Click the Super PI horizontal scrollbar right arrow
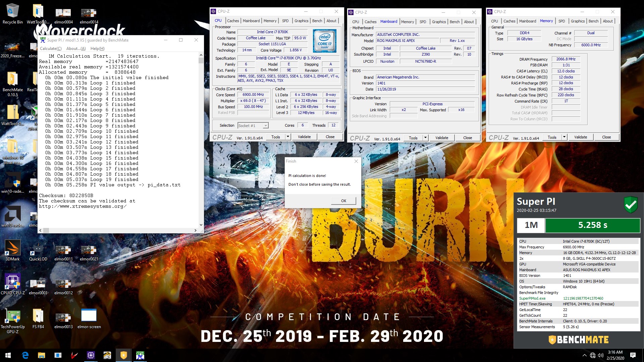The height and width of the screenshot is (362, 644). [x=196, y=230]
